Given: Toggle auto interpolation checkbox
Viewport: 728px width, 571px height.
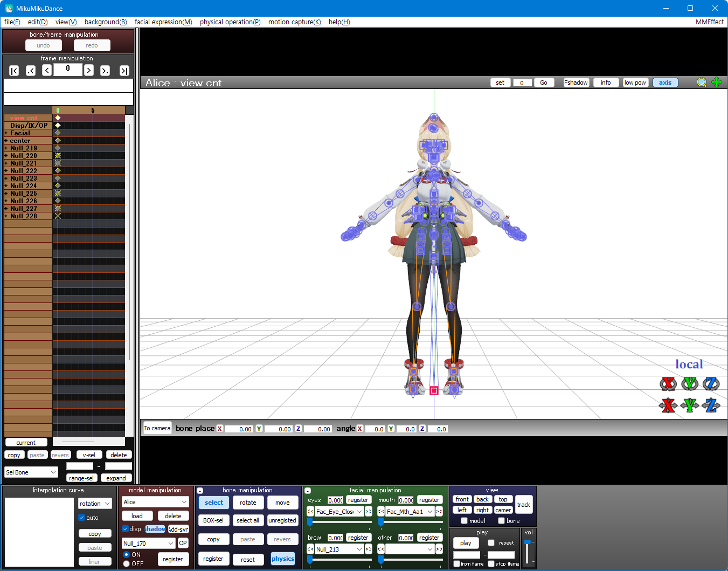Looking at the screenshot, I should pyautogui.click(x=82, y=518).
